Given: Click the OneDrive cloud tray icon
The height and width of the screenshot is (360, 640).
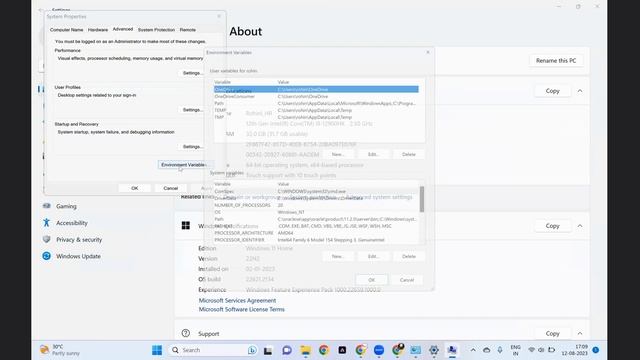Looking at the screenshot, I should pos(487,350).
